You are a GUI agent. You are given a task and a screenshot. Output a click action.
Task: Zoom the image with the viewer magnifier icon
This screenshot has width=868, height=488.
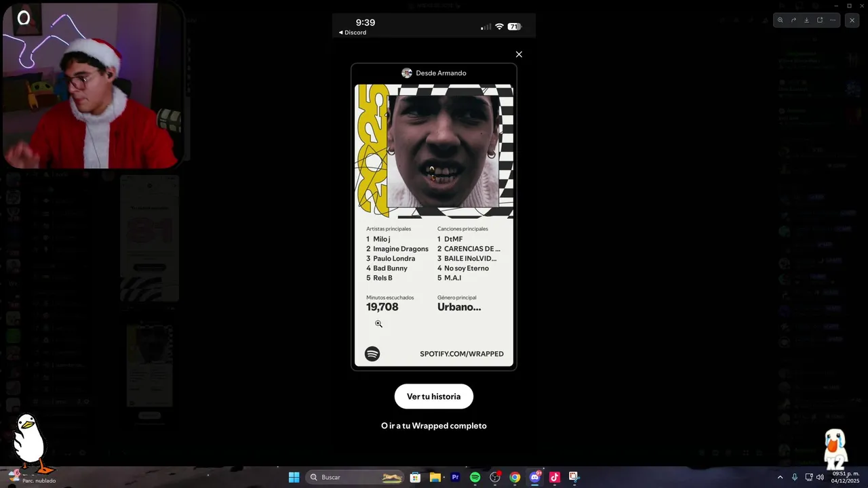pyautogui.click(x=780, y=20)
